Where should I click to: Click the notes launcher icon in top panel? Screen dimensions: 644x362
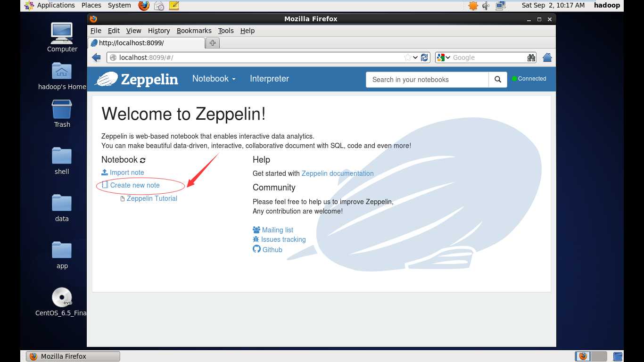pyautogui.click(x=174, y=5)
